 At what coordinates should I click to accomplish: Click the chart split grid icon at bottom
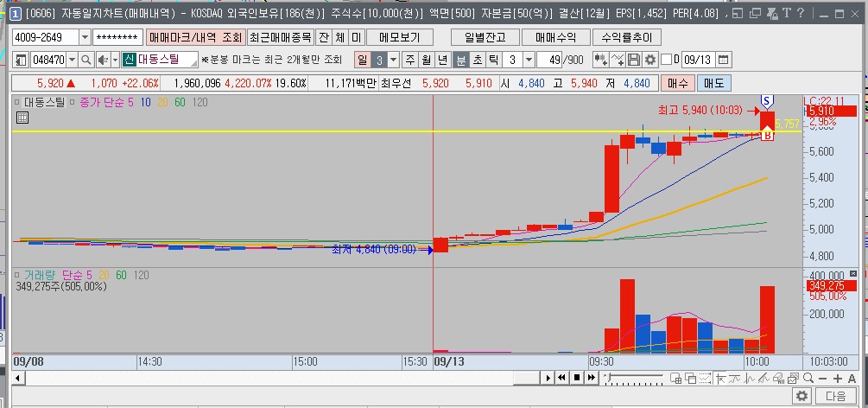(x=676, y=378)
